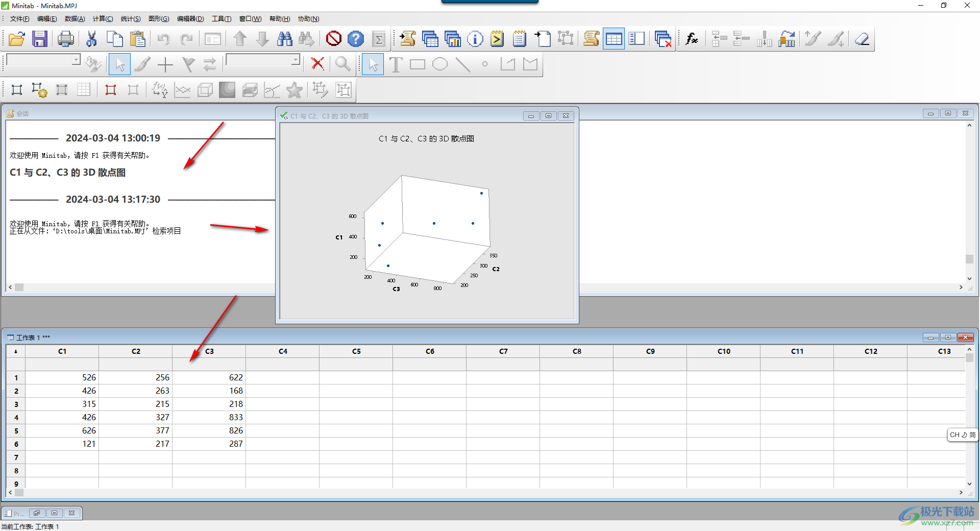
Task: Select column header C3 in worksheet
Action: coord(209,351)
